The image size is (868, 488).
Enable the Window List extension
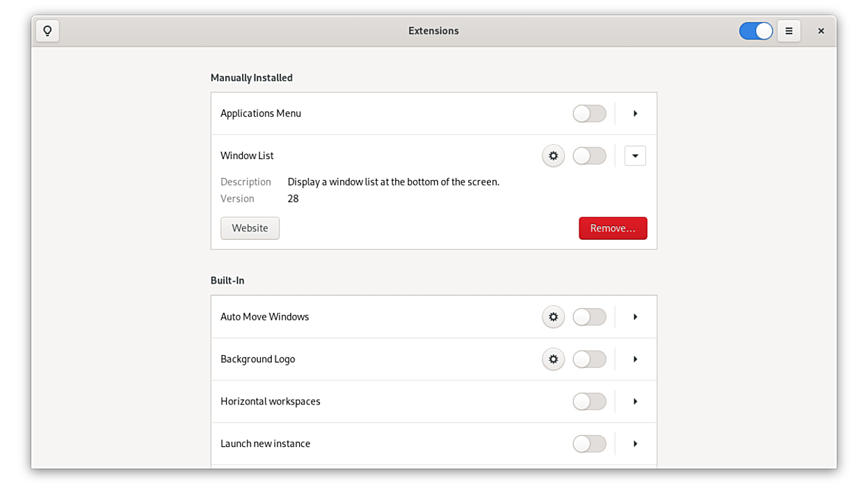[x=589, y=156]
